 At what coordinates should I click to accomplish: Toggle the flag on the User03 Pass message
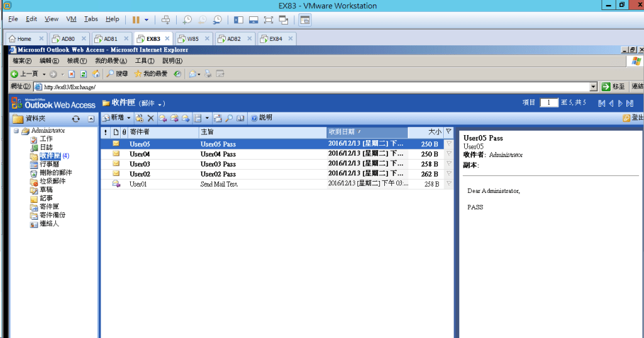[x=448, y=164]
